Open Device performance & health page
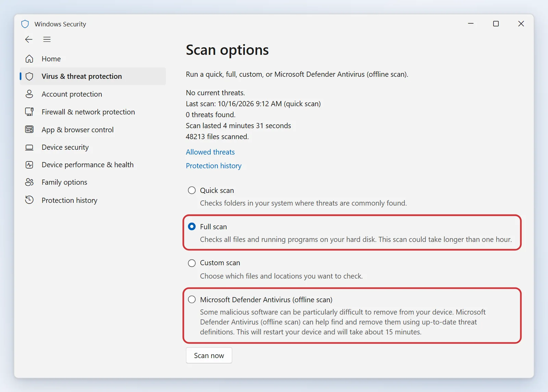Image resolution: width=548 pixels, height=392 pixels. tap(93, 165)
